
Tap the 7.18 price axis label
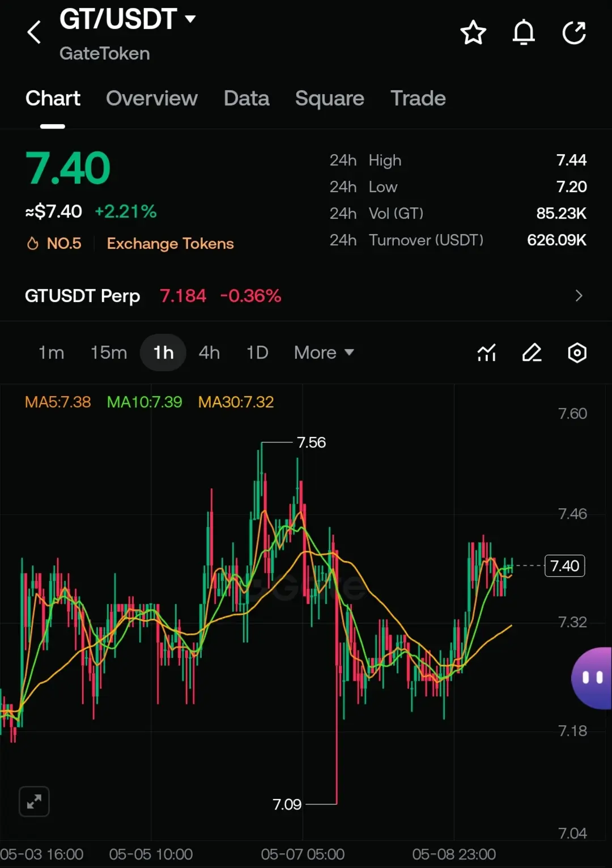[x=572, y=731]
